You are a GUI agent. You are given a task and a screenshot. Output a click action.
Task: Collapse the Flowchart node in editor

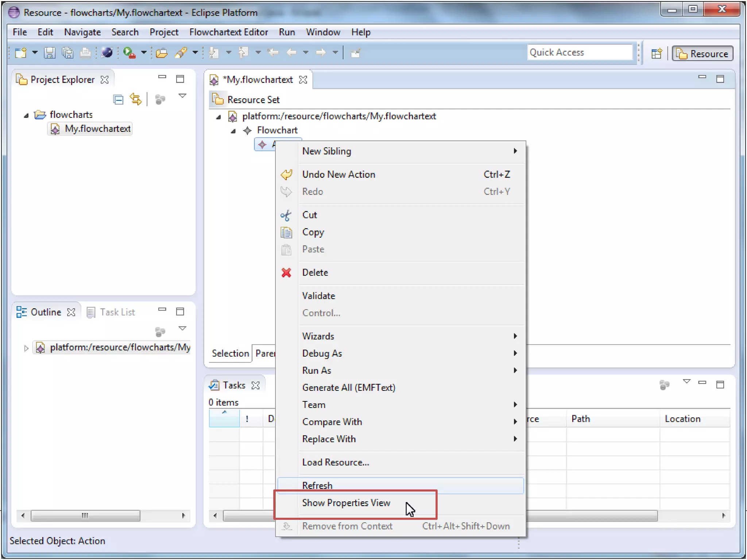(x=233, y=131)
